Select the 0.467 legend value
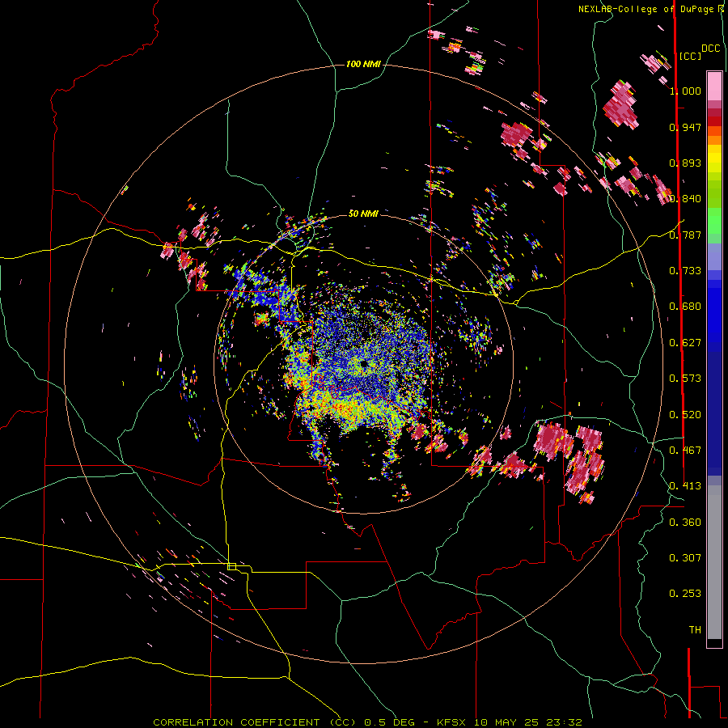 pyautogui.click(x=685, y=451)
